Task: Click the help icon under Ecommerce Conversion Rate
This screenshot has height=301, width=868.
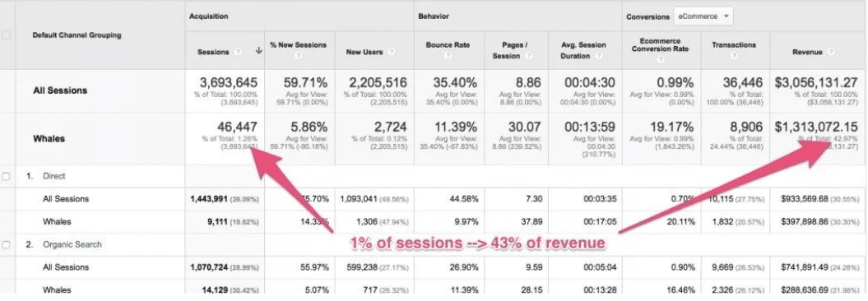Action: (x=661, y=60)
